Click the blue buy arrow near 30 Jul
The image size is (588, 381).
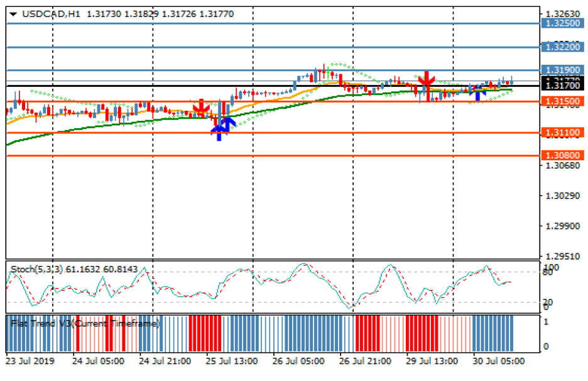click(x=477, y=92)
